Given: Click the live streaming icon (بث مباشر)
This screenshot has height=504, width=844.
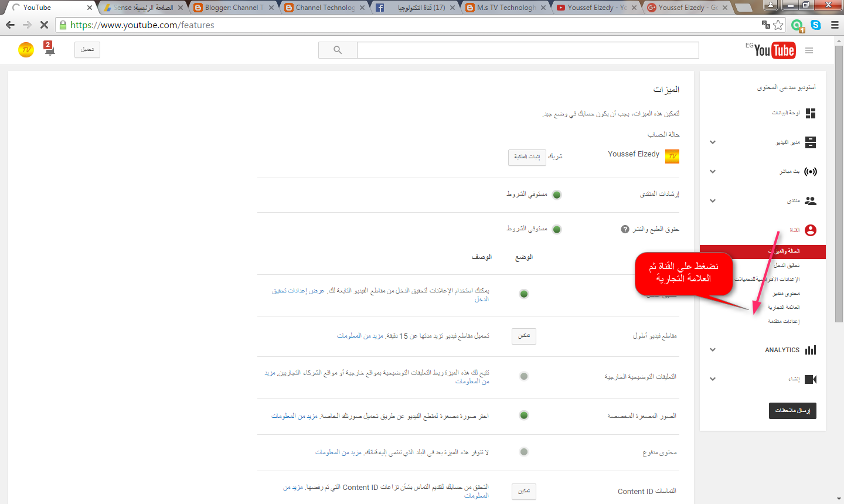Looking at the screenshot, I should click(811, 172).
